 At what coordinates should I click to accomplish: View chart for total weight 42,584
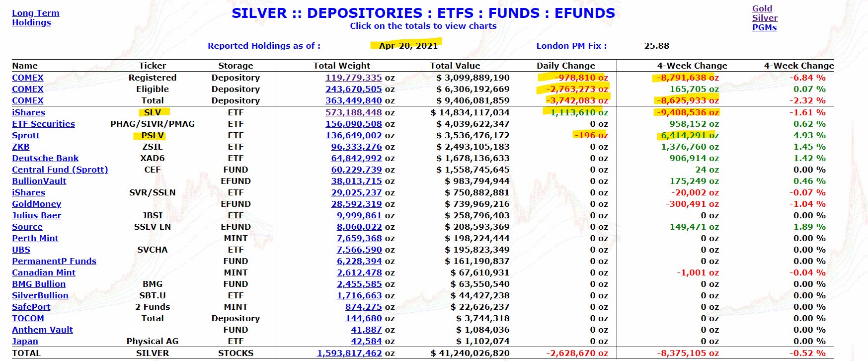(x=367, y=341)
